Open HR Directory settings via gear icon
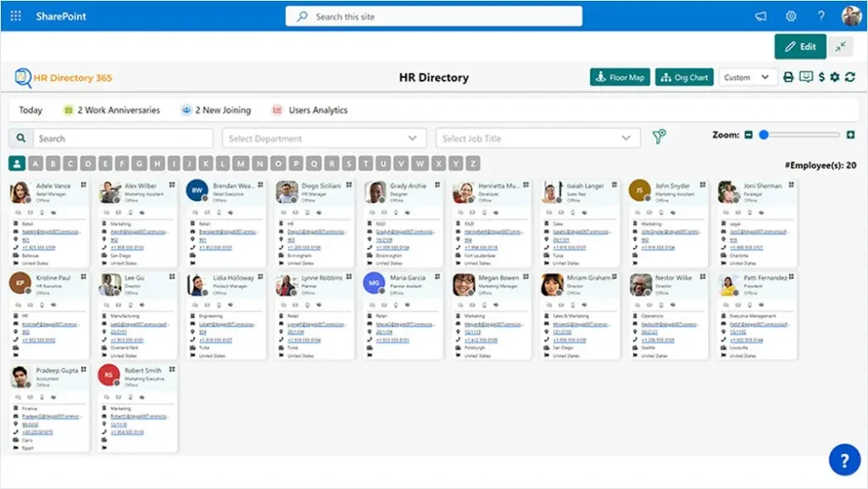This screenshot has height=489, width=868. (834, 77)
